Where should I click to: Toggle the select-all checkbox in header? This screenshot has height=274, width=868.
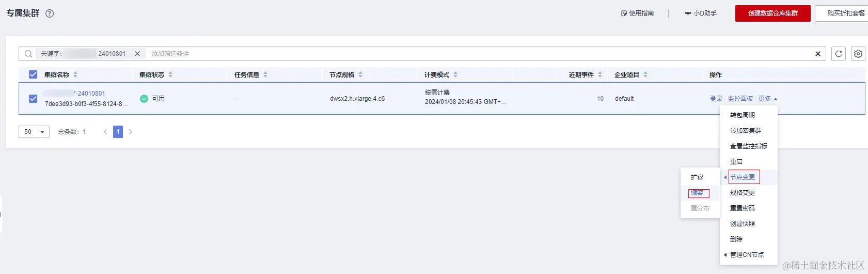click(x=33, y=74)
